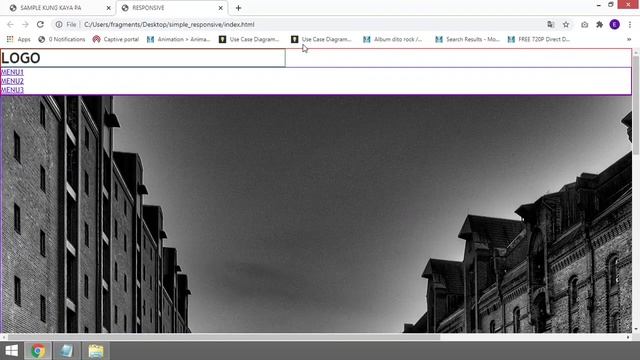
Task: Follow the MENU1 link
Action: 12,72
